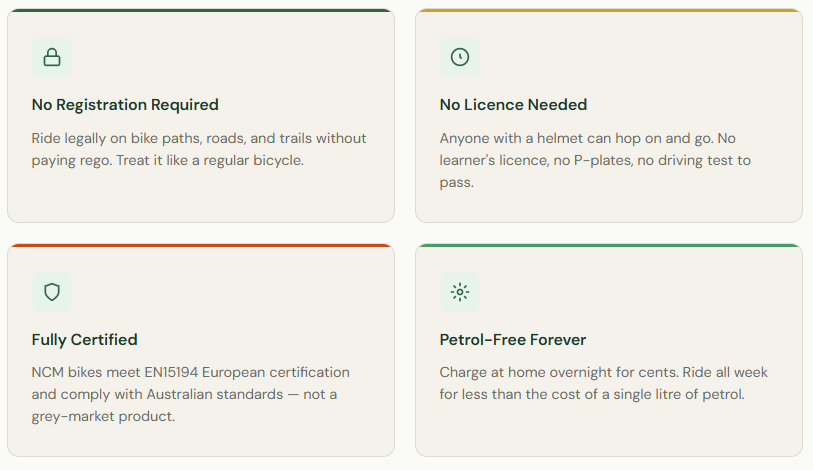813x470 pixels.
Task: Select the "No Registration Required" heading
Action: [x=125, y=105]
